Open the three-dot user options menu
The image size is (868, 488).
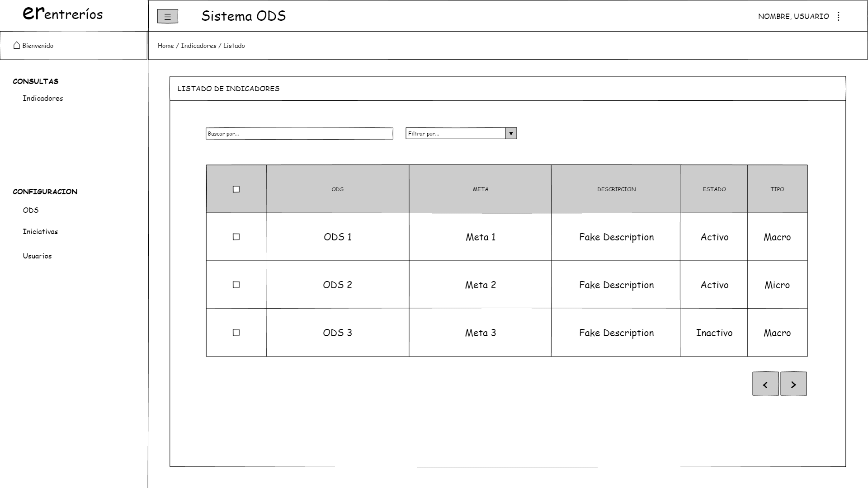pyautogui.click(x=839, y=16)
